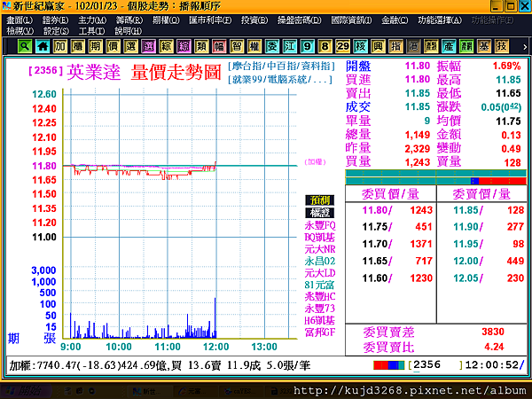Click the 權證 button
The image size is (532, 399).
pos(319,213)
